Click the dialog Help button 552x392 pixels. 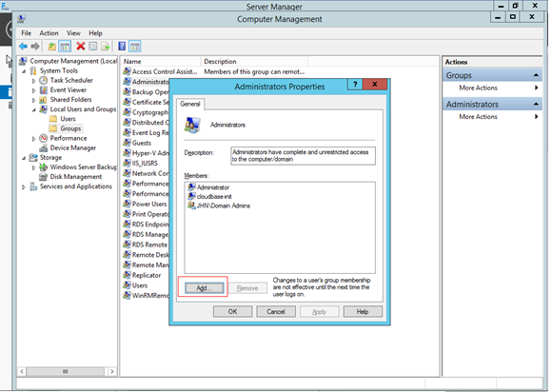363,311
